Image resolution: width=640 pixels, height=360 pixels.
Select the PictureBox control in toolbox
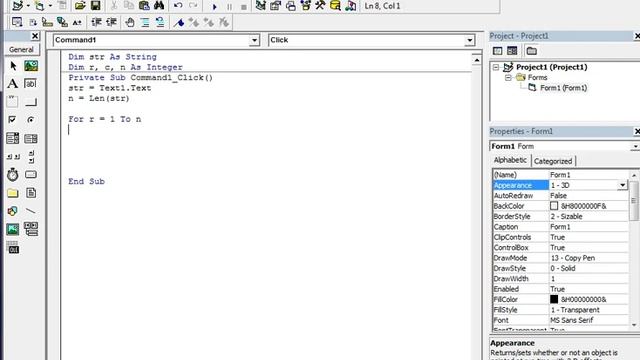coord(31,65)
